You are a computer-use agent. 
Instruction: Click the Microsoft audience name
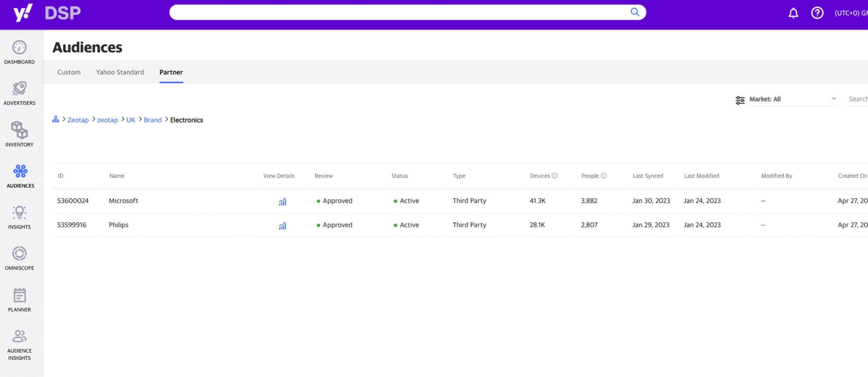point(123,201)
